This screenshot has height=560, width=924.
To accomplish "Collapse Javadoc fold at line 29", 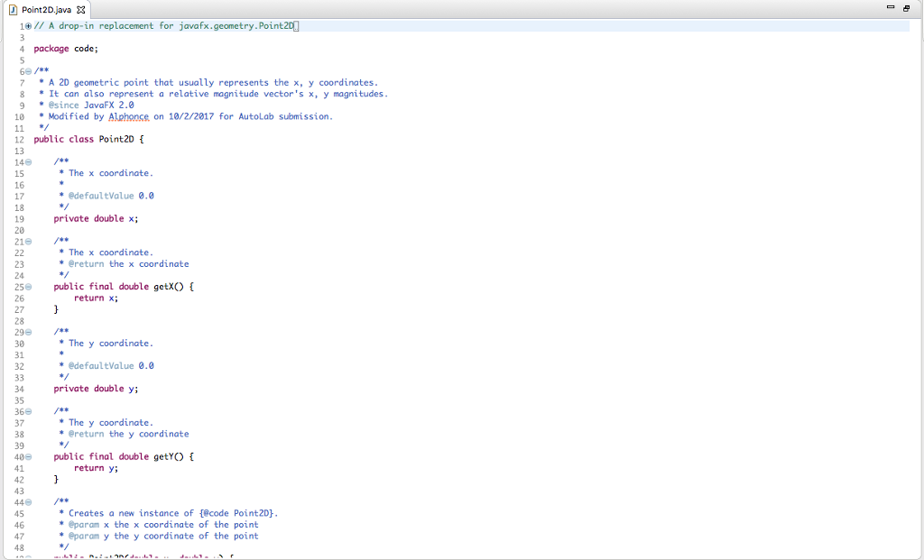I will tap(28, 332).
